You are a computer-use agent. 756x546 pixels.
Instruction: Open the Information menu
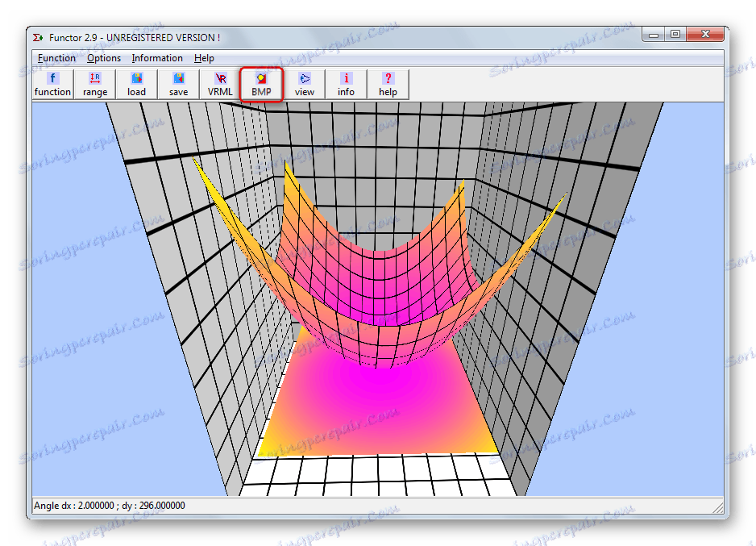(157, 58)
